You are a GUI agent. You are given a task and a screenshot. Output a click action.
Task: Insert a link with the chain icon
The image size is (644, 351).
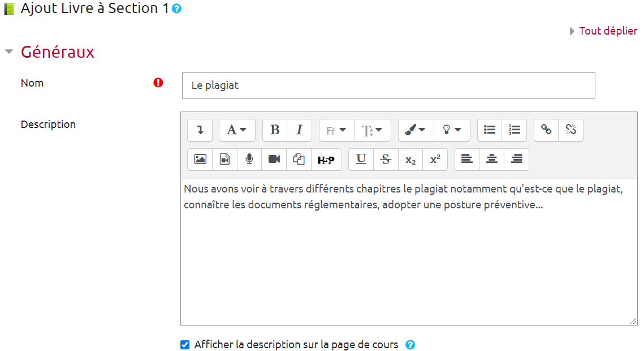[546, 130]
